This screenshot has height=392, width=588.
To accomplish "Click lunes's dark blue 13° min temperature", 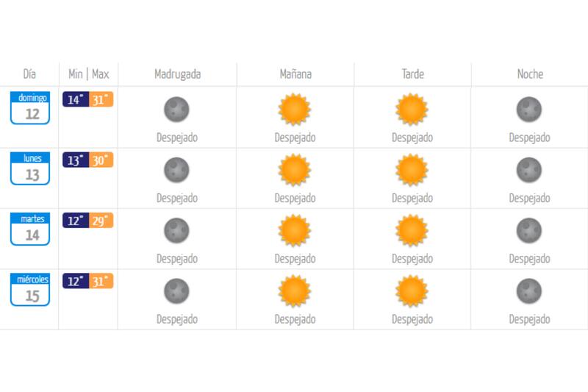I will pyautogui.click(x=76, y=160).
